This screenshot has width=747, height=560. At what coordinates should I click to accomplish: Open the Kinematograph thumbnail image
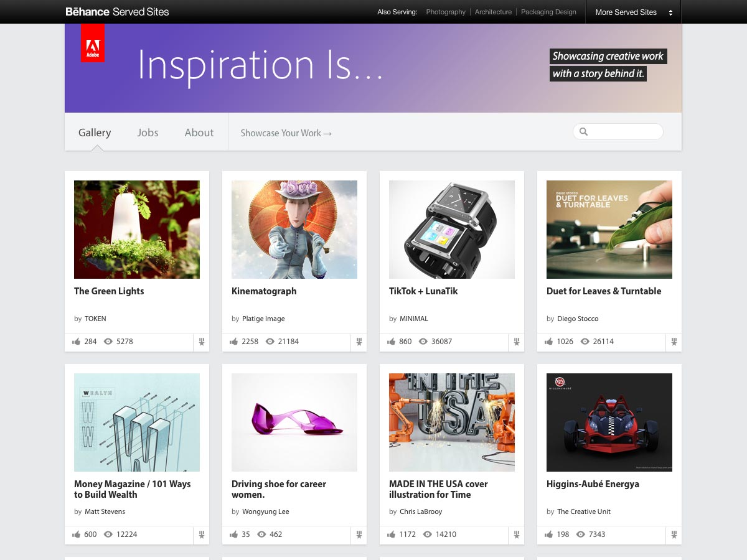[x=294, y=230]
